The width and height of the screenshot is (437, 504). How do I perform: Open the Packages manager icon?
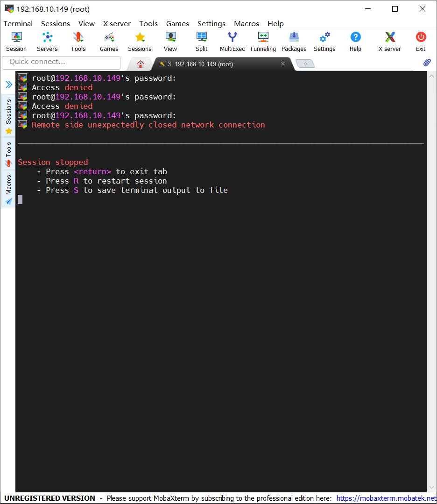pos(294,42)
